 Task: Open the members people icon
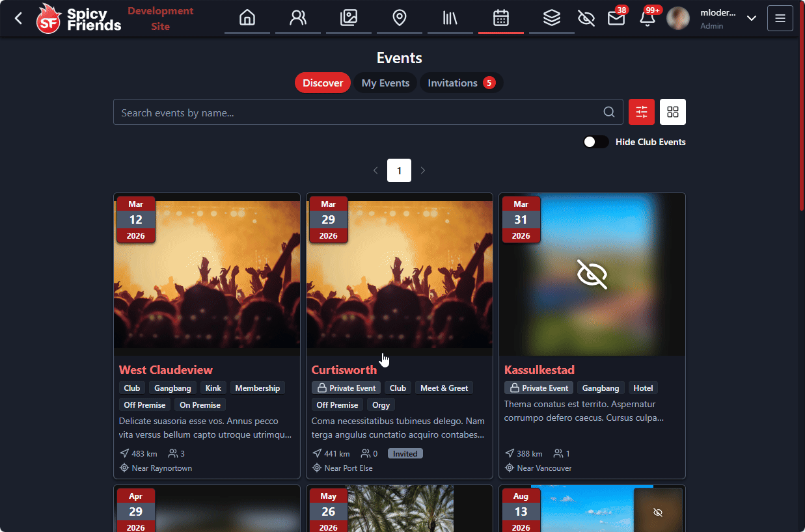click(x=298, y=18)
